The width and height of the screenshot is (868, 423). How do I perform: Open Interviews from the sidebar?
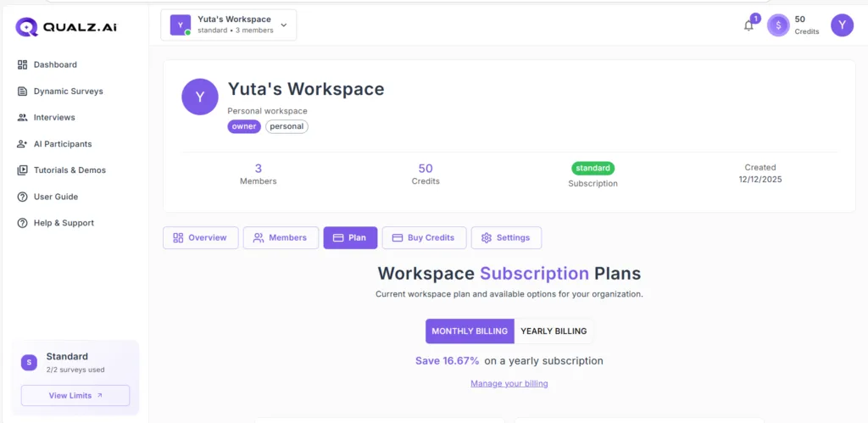54,118
